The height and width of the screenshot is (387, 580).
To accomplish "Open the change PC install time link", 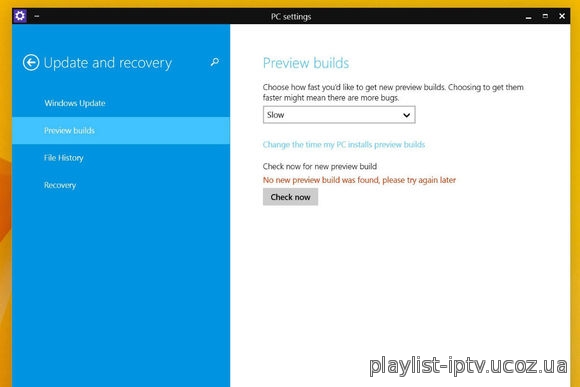I will [344, 145].
